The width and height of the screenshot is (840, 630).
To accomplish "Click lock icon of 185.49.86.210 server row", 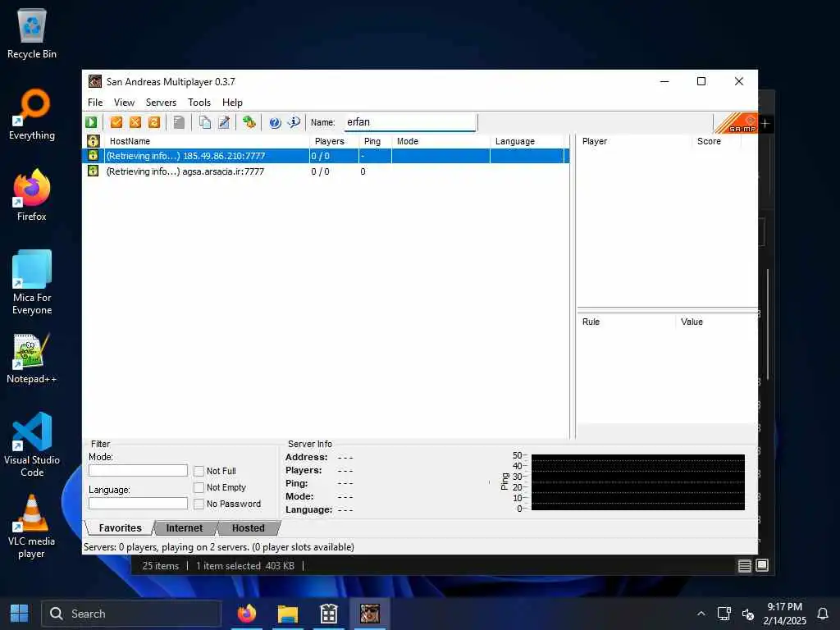I will coord(94,155).
